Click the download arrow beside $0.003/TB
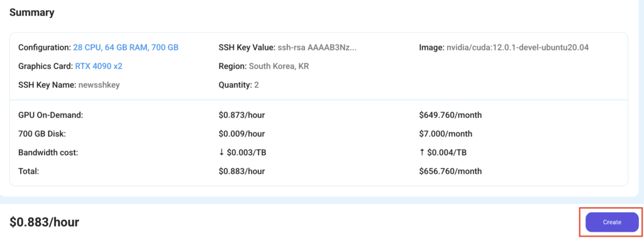644x243 pixels. 221,153
